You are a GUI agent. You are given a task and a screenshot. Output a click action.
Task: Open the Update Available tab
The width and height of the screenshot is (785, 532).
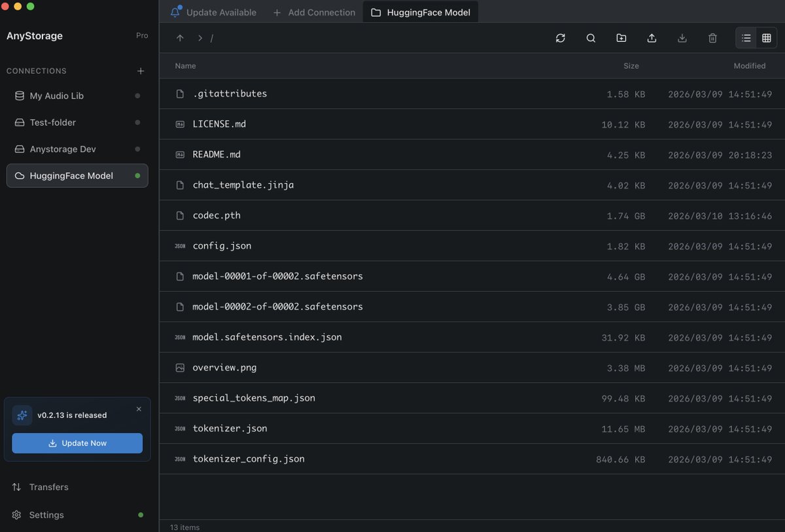(x=213, y=12)
